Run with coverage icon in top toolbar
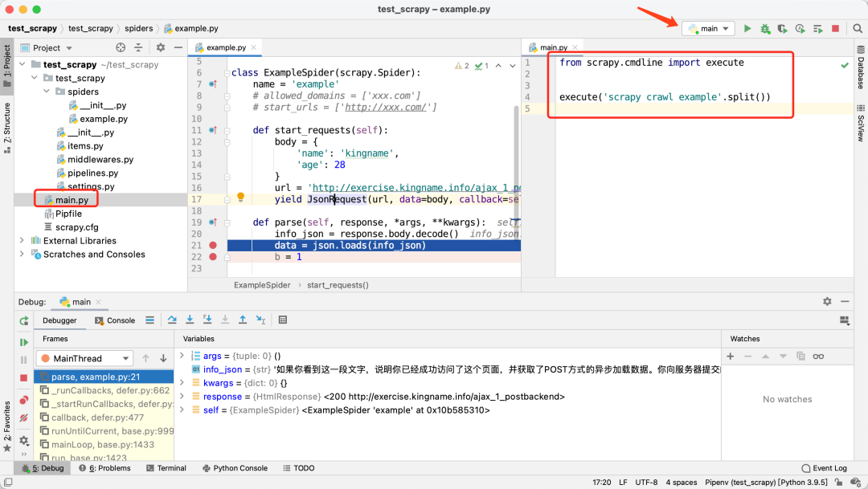The height and width of the screenshot is (489, 868). (782, 28)
